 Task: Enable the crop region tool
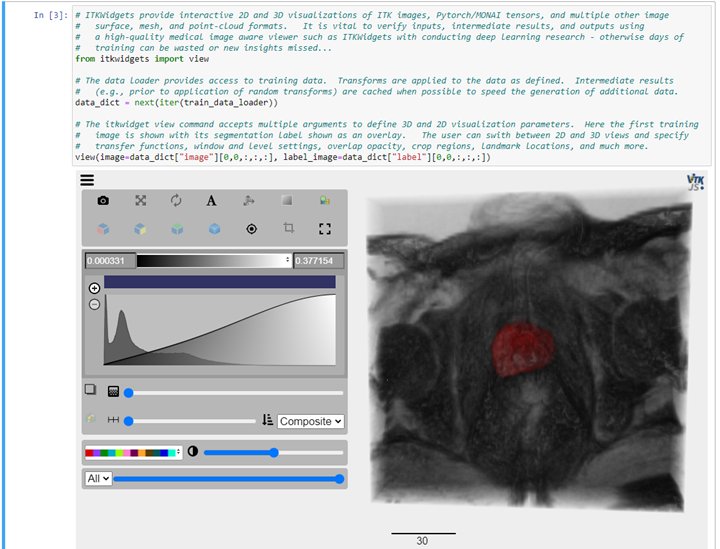pyautogui.click(x=288, y=228)
